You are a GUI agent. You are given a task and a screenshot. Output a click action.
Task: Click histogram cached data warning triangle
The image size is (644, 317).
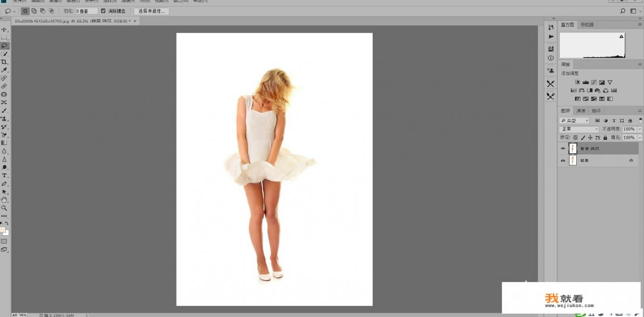pyautogui.click(x=621, y=37)
